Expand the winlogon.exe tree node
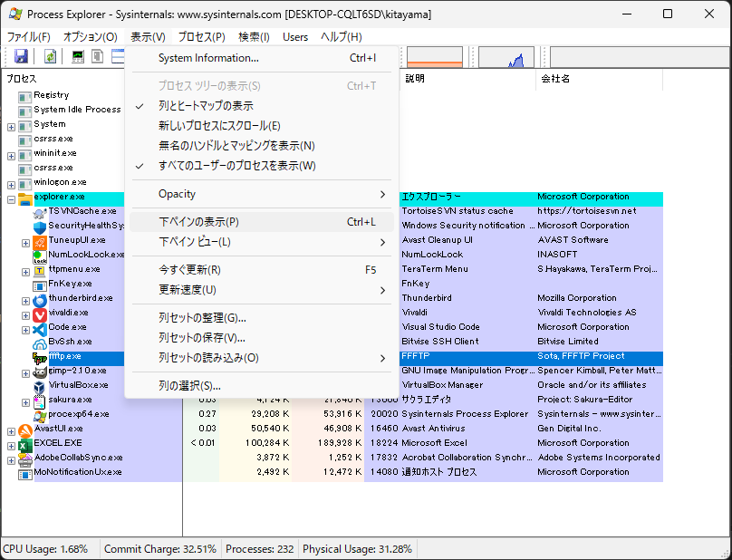This screenshot has width=732, height=560. 11,185
